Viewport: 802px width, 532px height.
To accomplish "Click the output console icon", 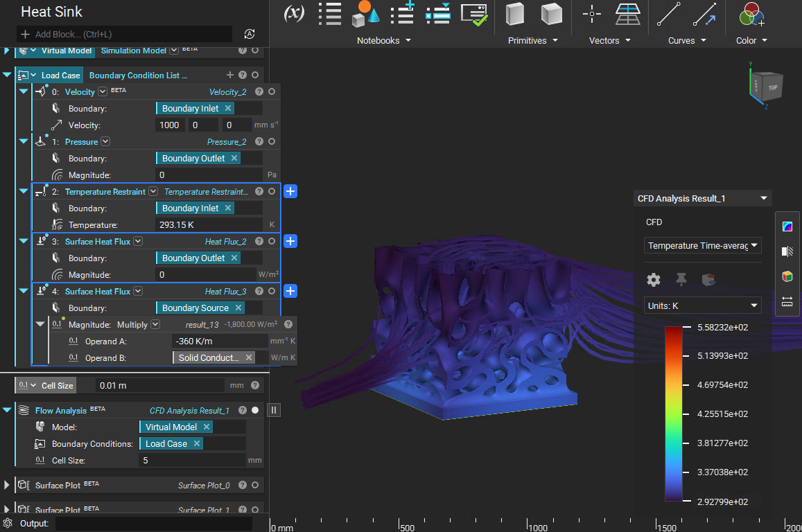I will (x=8, y=523).
